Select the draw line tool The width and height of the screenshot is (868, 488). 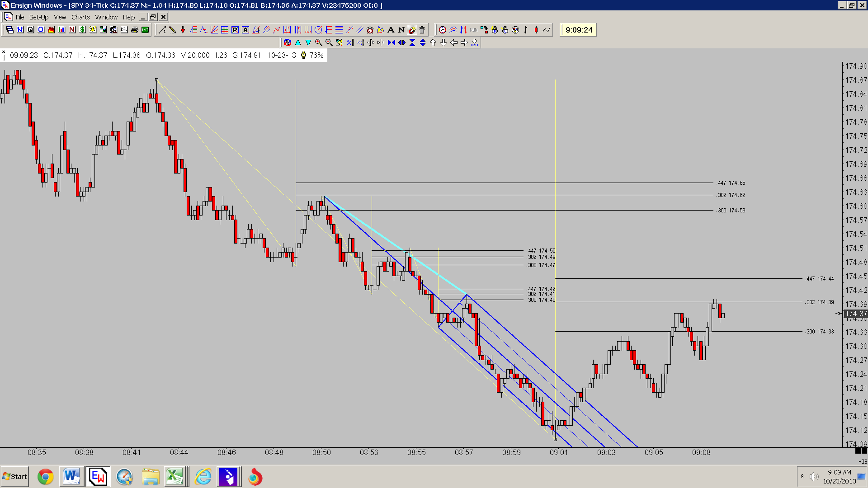(162, 30)
